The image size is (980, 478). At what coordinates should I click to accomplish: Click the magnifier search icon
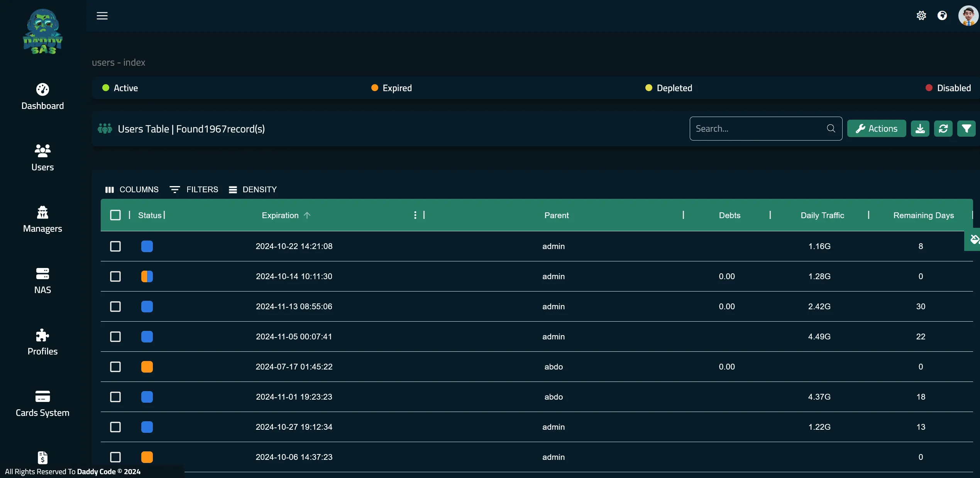pos(831,129)
